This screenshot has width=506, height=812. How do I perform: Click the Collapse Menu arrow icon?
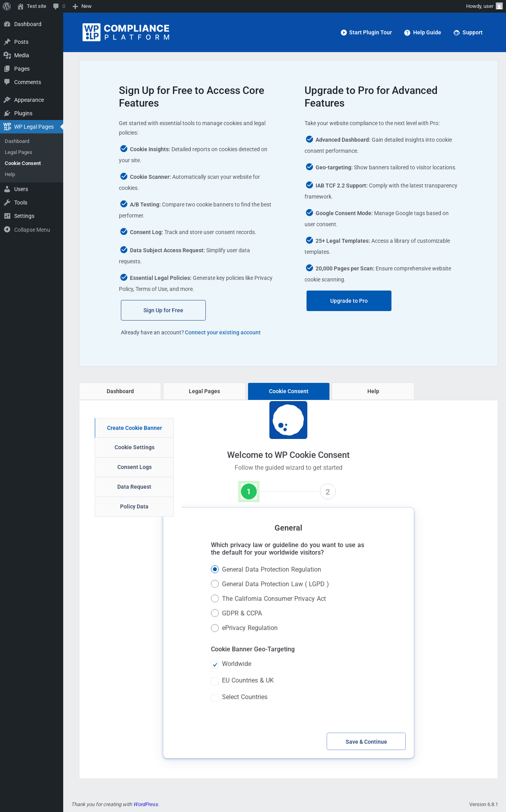pyautogui.click(x=7, y=230)
